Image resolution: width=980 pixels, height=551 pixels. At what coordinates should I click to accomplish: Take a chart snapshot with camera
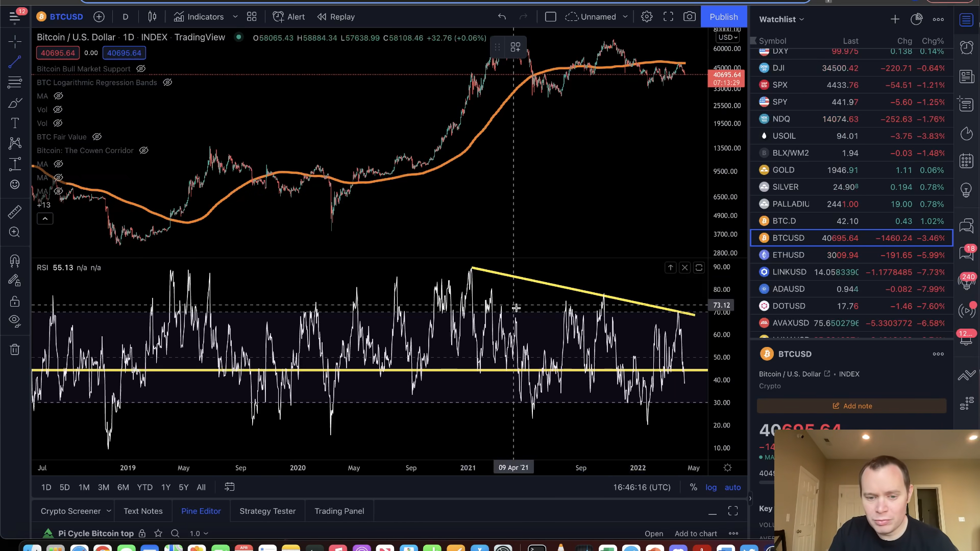pos(690,17)
